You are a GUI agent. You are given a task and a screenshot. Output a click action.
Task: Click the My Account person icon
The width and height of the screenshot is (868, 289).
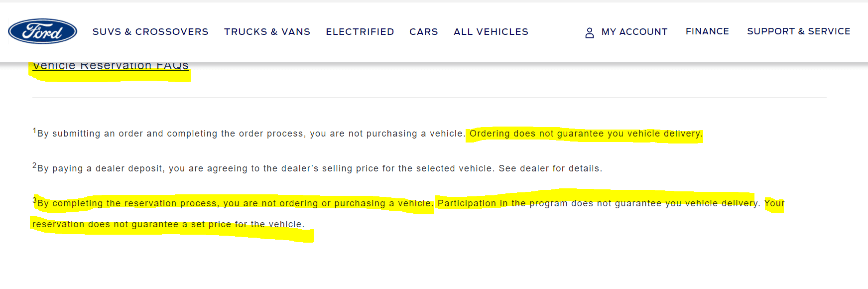pos(590,33)
